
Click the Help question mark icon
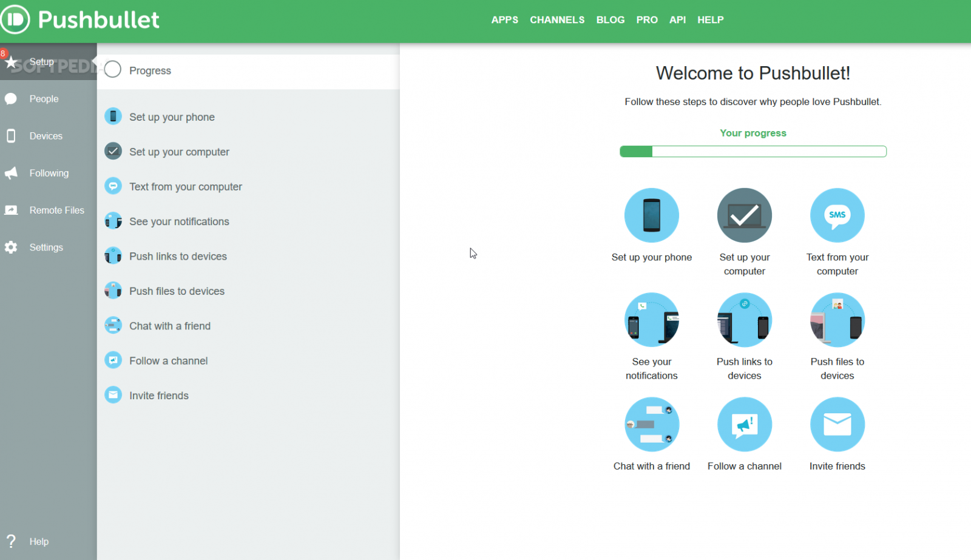pyautogui.click(x=11, y=541)
